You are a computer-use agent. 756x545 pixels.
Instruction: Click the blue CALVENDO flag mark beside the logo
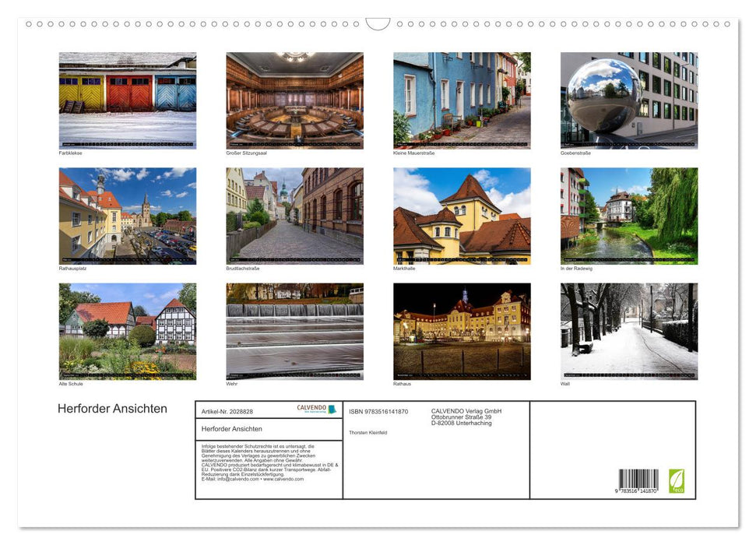(x=331, y=409)
